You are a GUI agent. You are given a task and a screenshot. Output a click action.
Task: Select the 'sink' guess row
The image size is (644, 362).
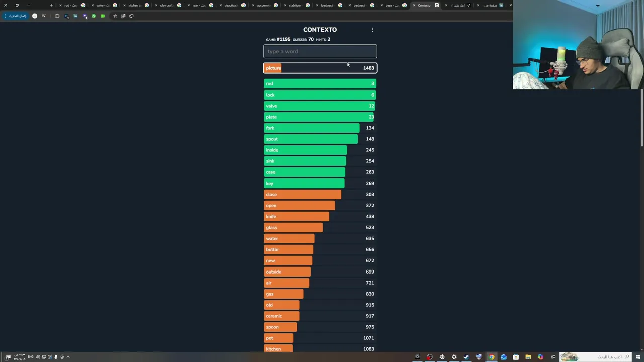pyautogui.click(x=320, y=161)
